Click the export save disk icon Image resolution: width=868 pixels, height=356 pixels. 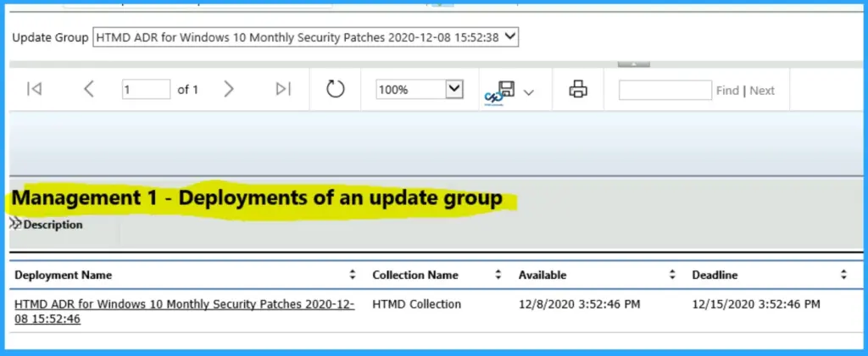tap(507, 89)
